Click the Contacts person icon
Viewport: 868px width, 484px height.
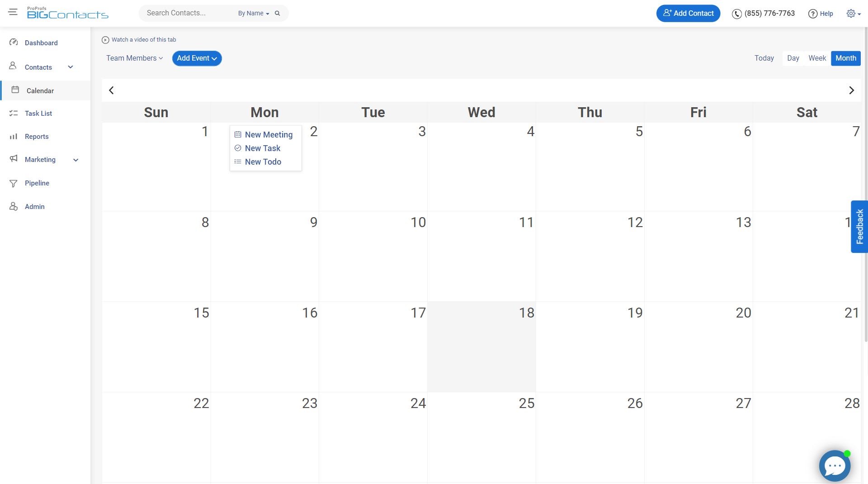(13, 66)
